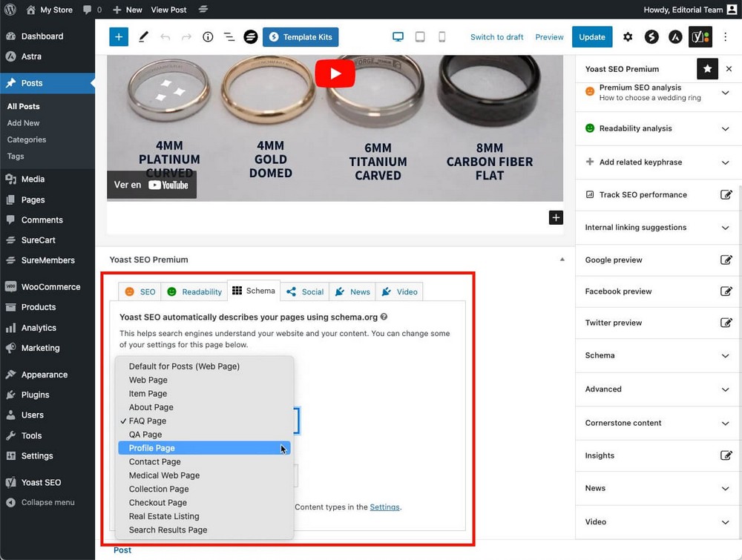Image resolution: width=742 pixels, height=560 pixels.
Task: Close the Yoast SEO Premium sidebar
Action: [729, 69]
